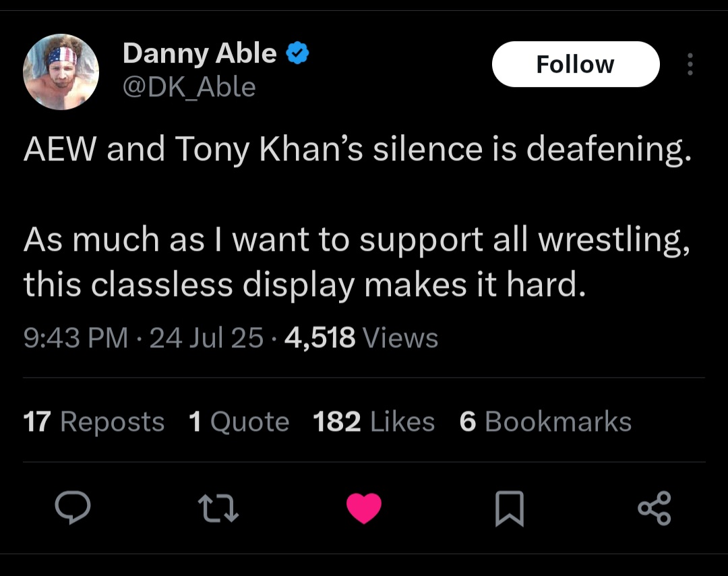The width and height of the screenshot is (728, 576).
Task: Click the 24 Jul 25 date
Action: [x=206, y=337]
